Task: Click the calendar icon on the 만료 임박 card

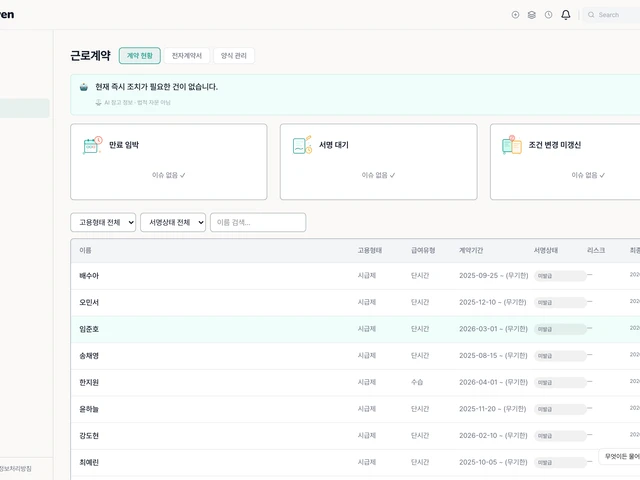Action: 92,145
